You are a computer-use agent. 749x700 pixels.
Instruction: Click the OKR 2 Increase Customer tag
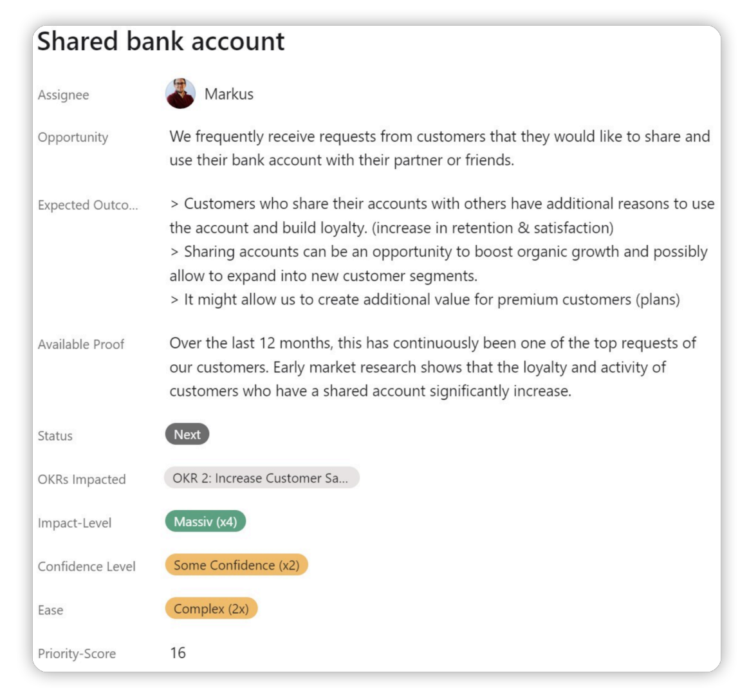click(x=261, y=478)
